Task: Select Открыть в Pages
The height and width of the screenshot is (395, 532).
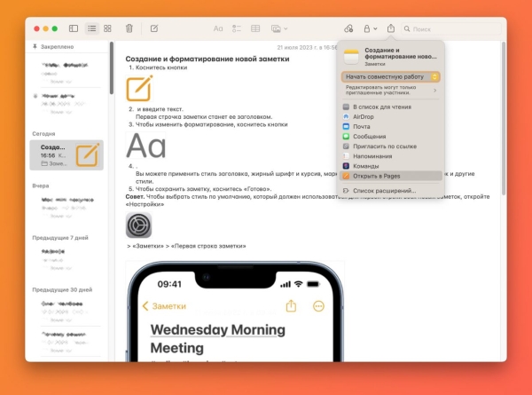Action: pyautogui.click(x=390, y=176)
